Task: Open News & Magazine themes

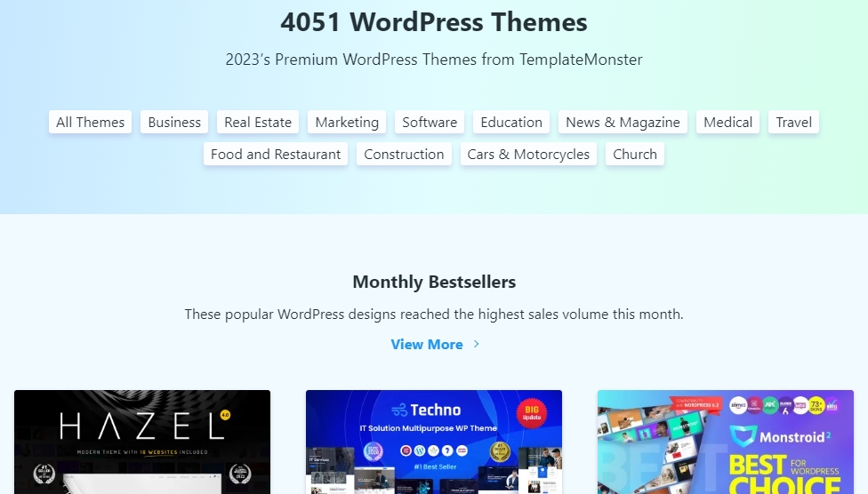Action: click(x=623, y=123)
